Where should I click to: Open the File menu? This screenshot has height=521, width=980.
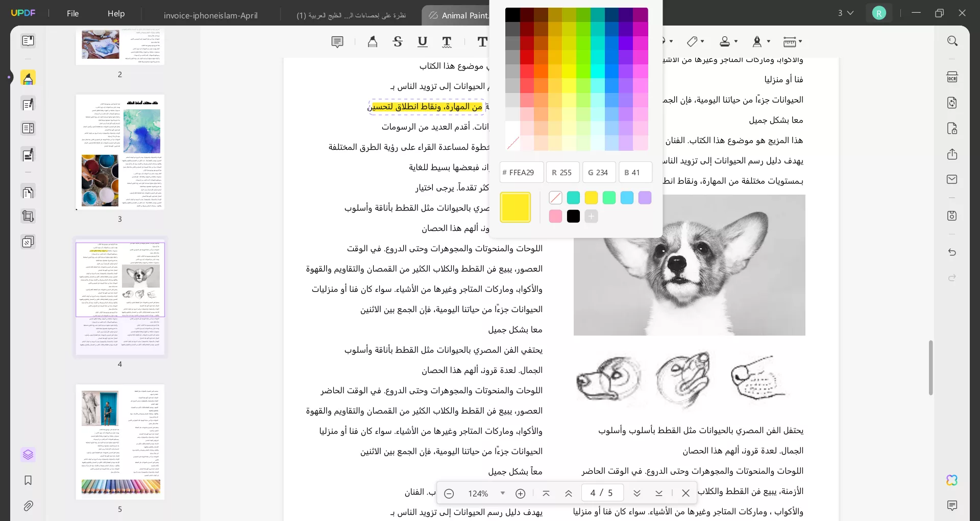pos(72,14)
